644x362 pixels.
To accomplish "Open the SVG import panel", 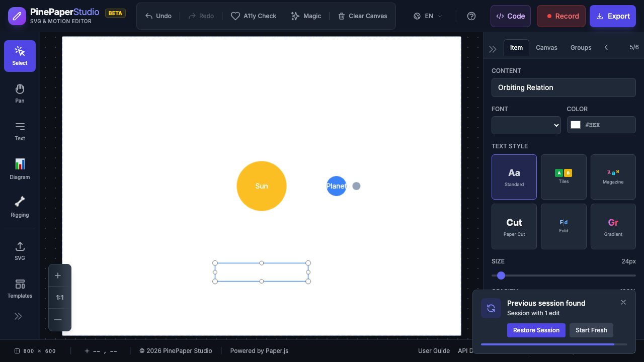I will [20, 250].
